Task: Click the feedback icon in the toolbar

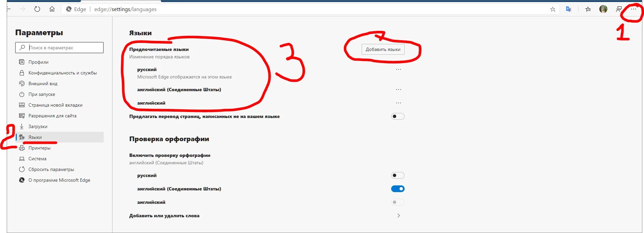Action: 618,9
